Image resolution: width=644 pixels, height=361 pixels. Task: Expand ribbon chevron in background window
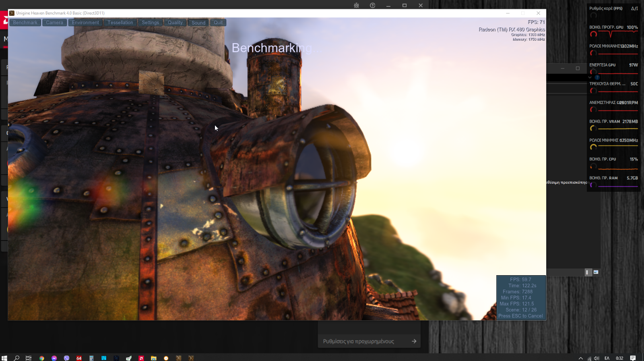(590, 77)
